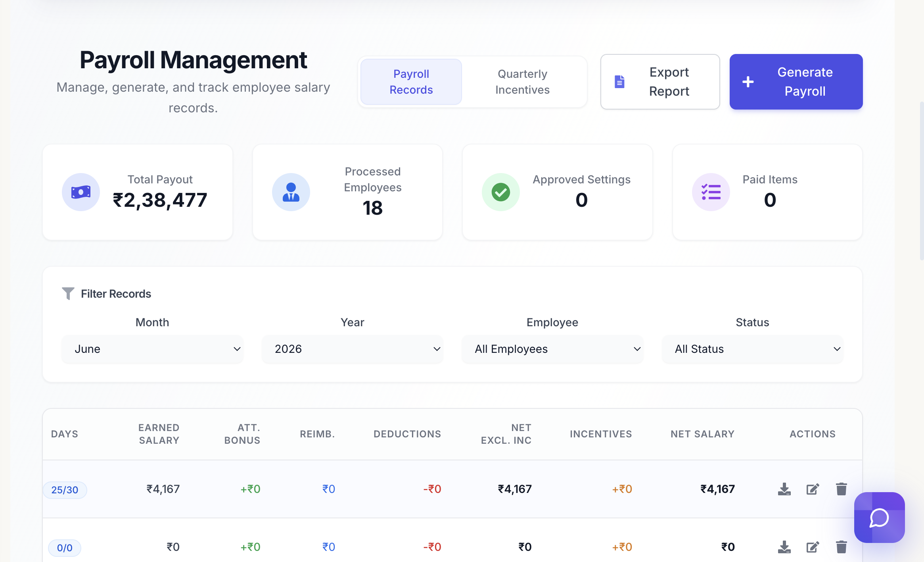This screenshot has height=562, width=924.
Task: Click the Filter Records label
Action: pyautogui.click(x=116, y=294)
